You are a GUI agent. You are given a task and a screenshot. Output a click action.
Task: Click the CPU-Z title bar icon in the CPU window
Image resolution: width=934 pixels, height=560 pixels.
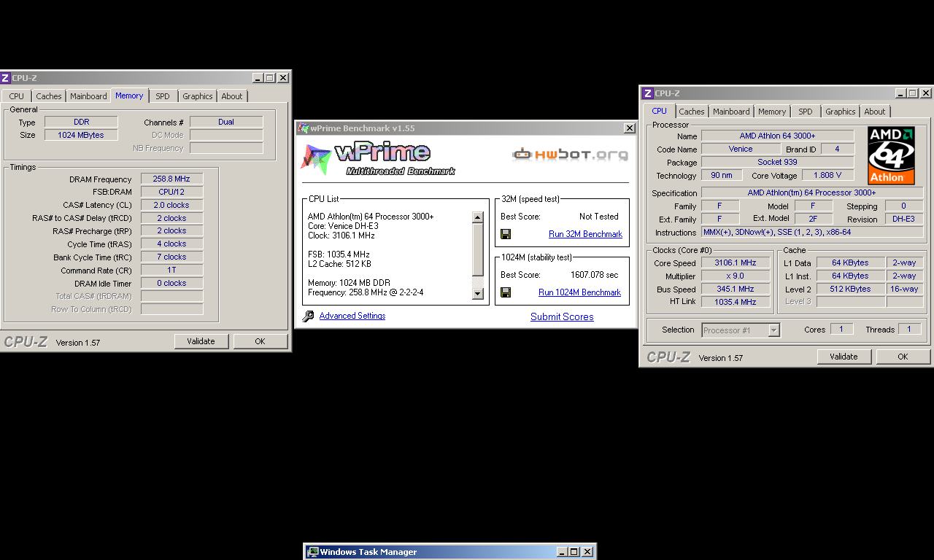647,93
